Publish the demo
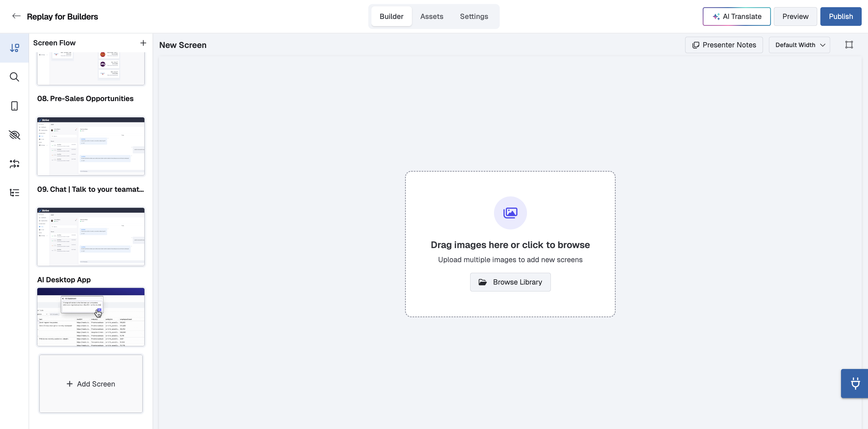 coord(841,17)
